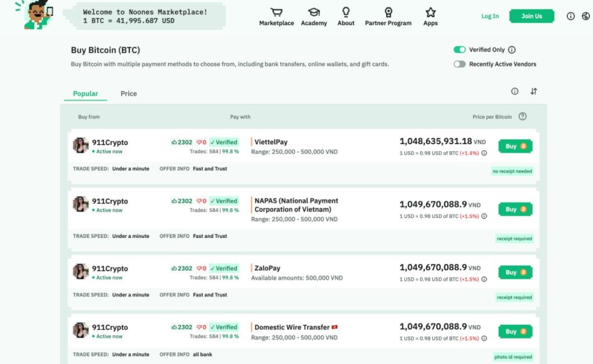Click the 'Buy Bitcoin (BTC)' heading

(x=105, y=50)
